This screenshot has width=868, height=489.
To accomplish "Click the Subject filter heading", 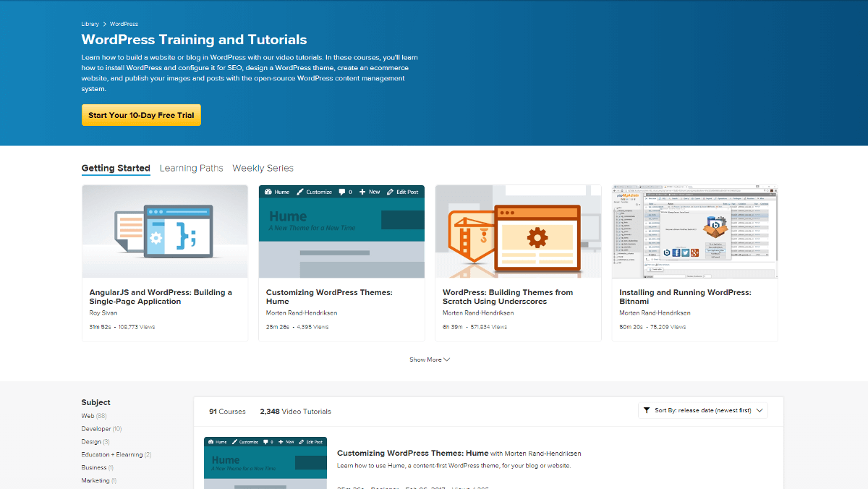I will [x=95, y=402].
